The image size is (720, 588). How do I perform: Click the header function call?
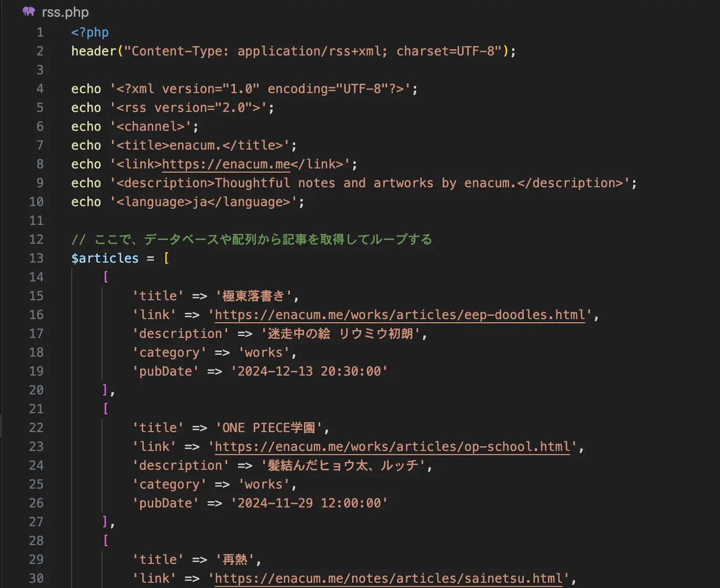tap(94, 51)
